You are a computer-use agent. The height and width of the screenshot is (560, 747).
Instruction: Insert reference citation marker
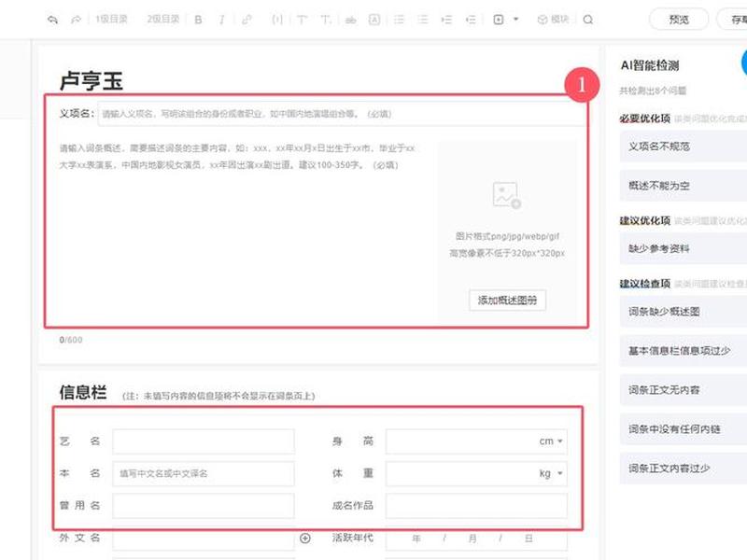(276, 20)
